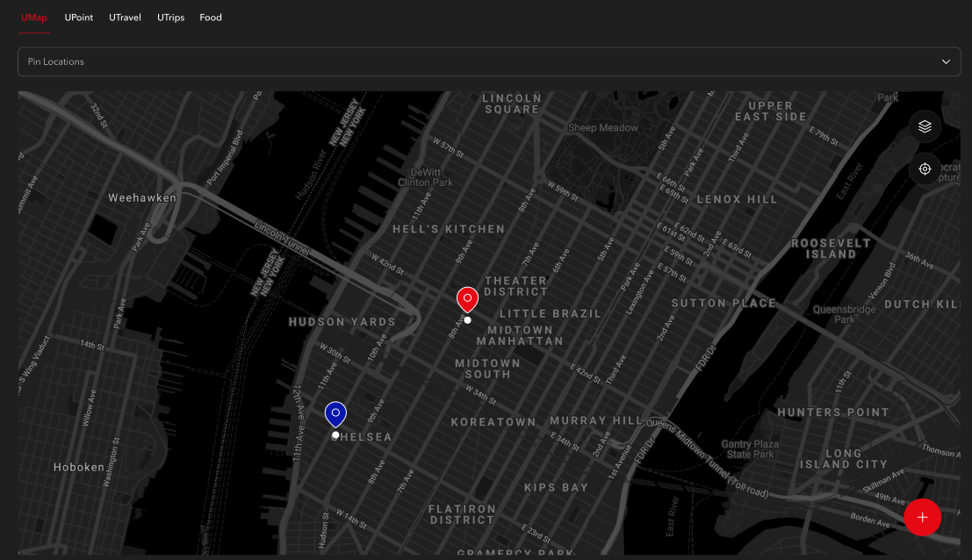972x560 pixels.
Task: Click the Sutton Place map label
Action: pyautogui.click(x=724, y=303)
